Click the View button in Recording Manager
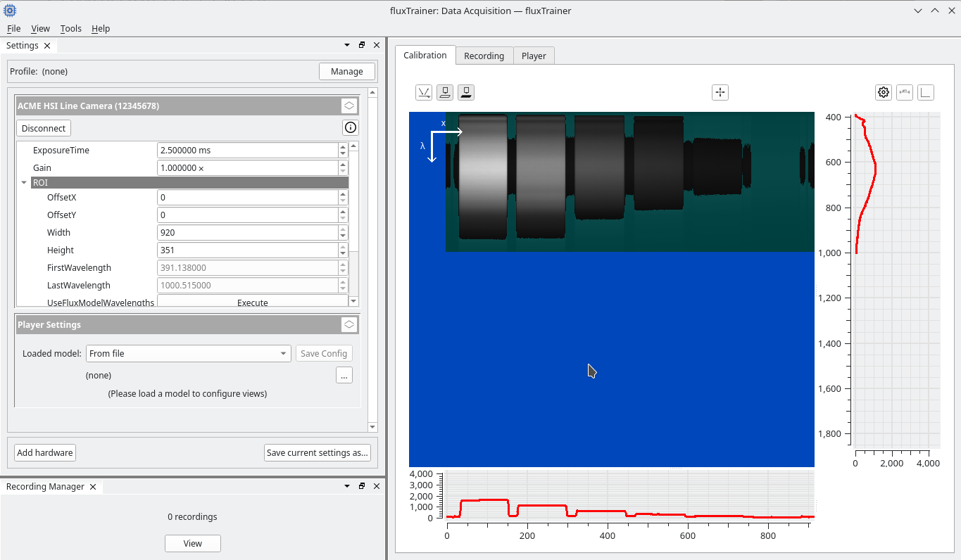This screenshot has height=560, width=961. [x=193, y=543]
